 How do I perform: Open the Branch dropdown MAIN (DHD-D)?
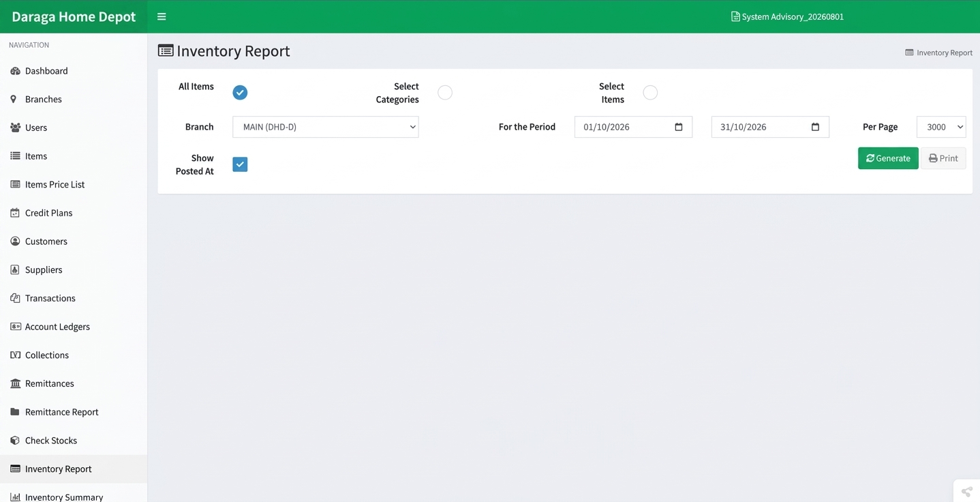[x=326, y=127]
